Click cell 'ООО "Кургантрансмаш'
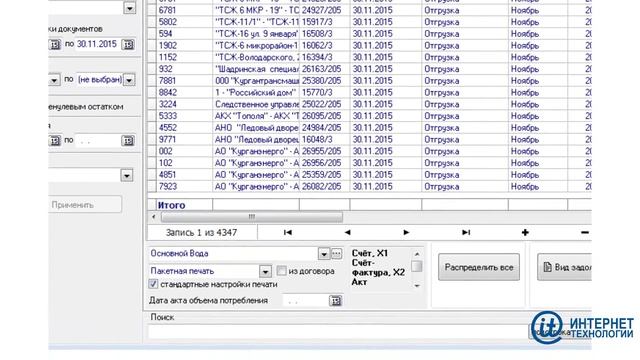Viewport: 640px width, 360px height. [x=256, y=81]
